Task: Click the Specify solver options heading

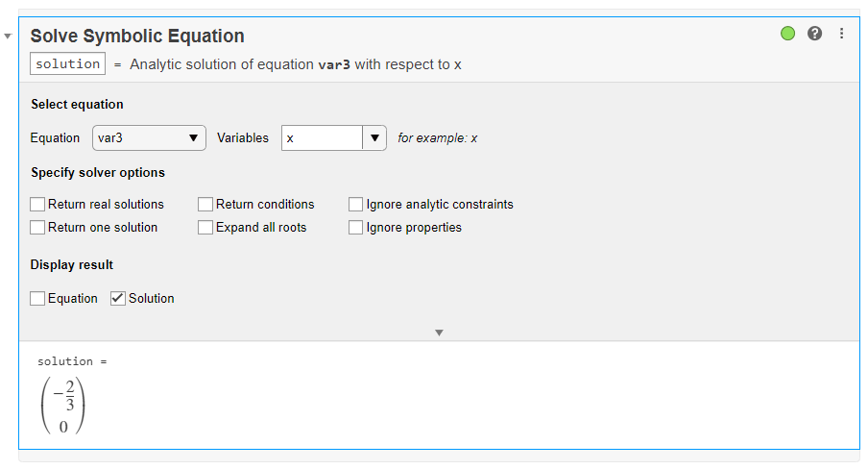Action: pyautogui.click(x=98, y=173)
